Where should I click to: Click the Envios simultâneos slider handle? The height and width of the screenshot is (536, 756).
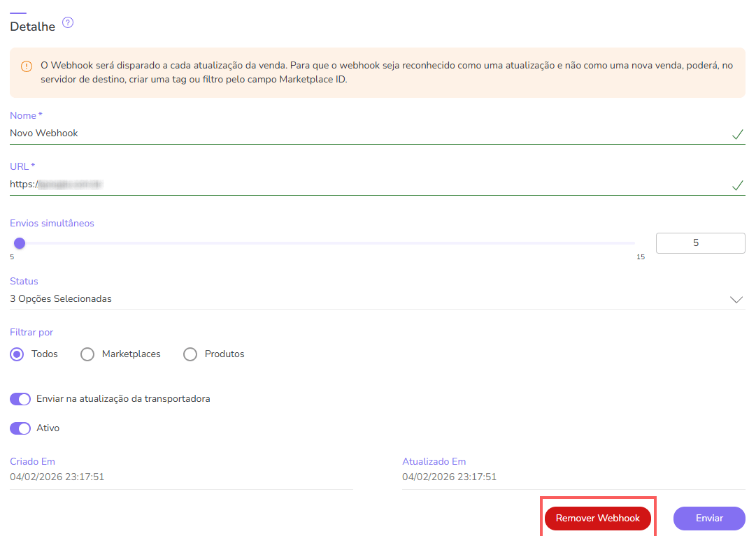[19, 242]
